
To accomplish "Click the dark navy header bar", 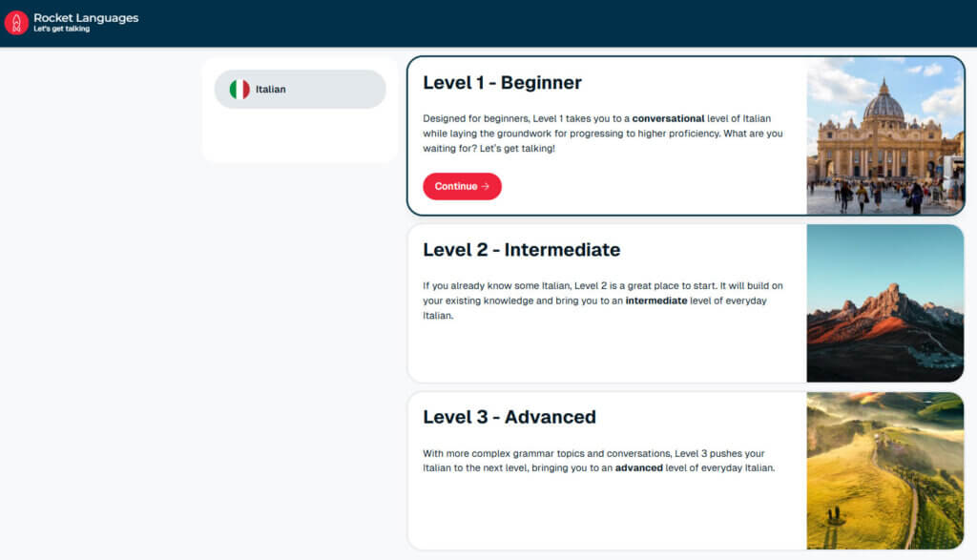I will [488, 23].
